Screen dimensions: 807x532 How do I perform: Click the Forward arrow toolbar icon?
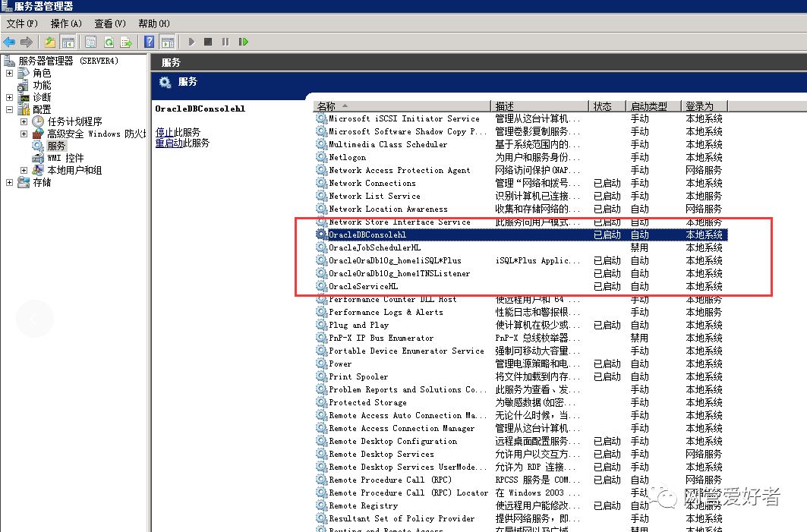point(27,42)
